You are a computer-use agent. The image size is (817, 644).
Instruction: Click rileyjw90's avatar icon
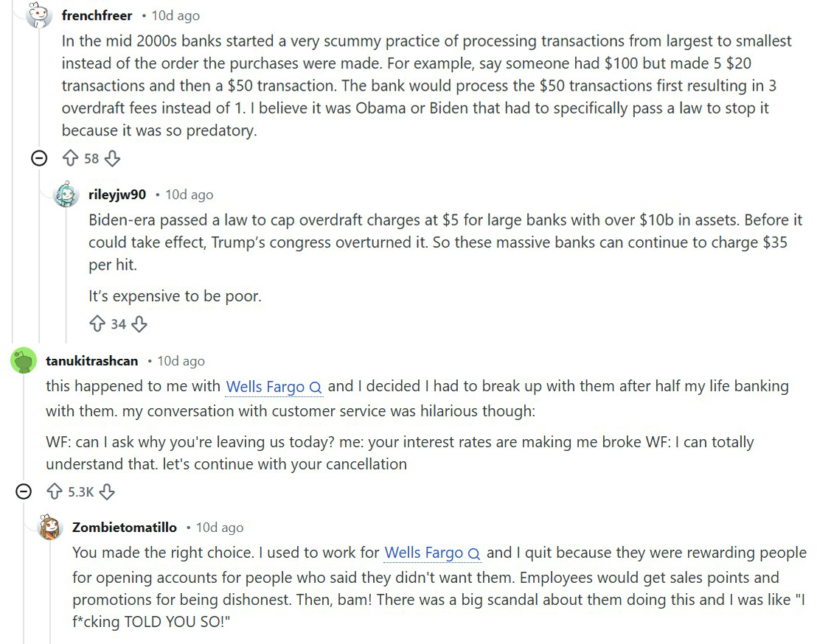(x=66, y=195)
